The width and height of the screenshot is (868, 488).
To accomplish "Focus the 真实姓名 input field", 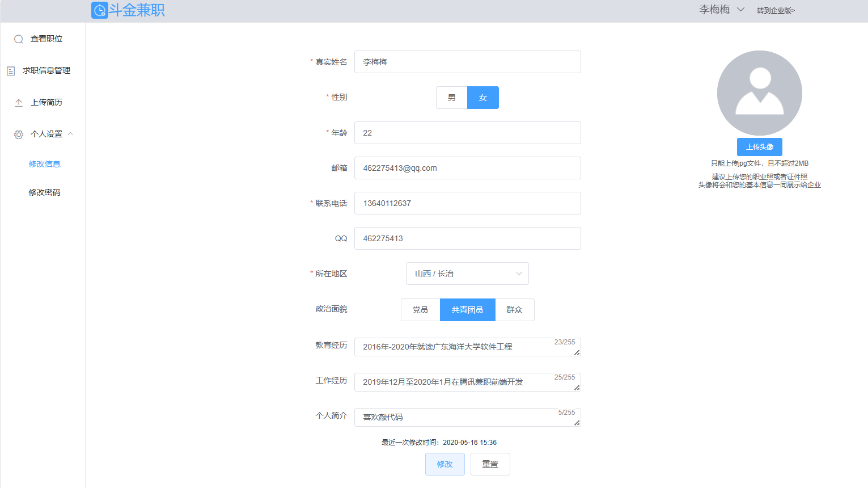I will (468, 62).
